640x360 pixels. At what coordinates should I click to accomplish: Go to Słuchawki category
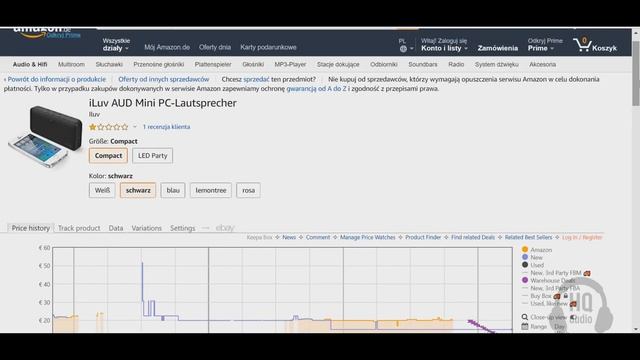click(x=109, y=64)
